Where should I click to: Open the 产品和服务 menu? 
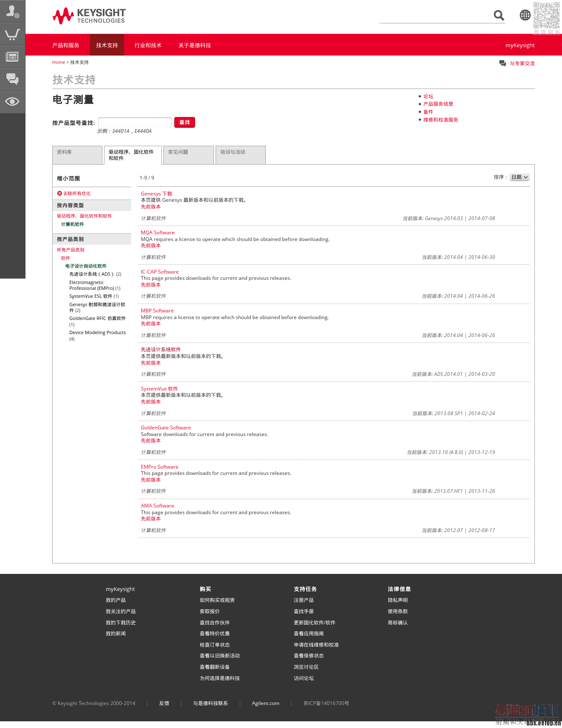point(66,45)
